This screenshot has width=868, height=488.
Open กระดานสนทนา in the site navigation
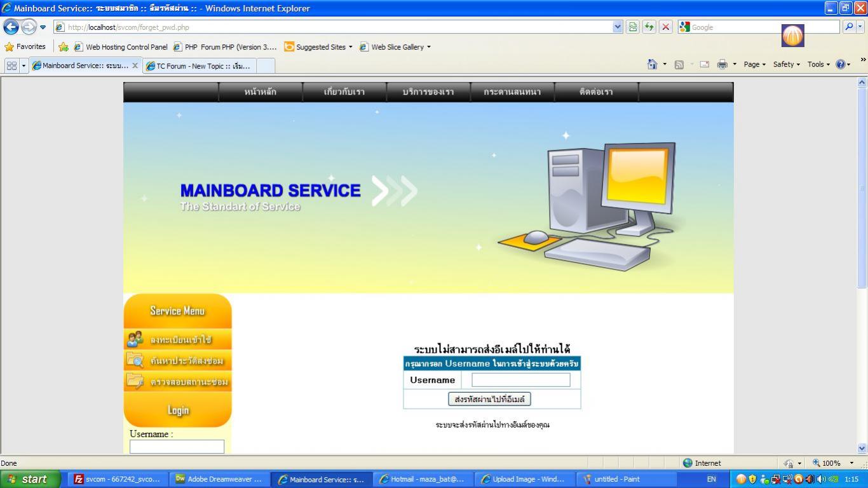pyautogui.click(x=512, y=92)
